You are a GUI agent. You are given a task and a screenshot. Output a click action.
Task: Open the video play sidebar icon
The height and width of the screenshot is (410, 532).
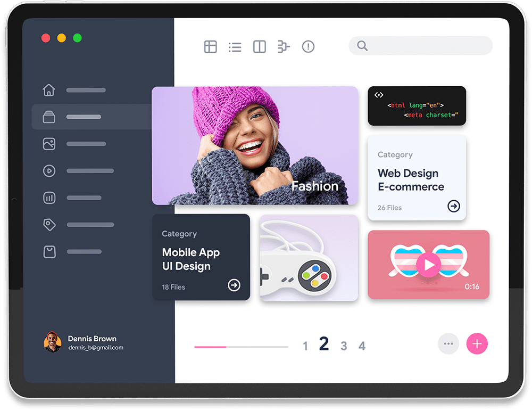tap(49, 171)
